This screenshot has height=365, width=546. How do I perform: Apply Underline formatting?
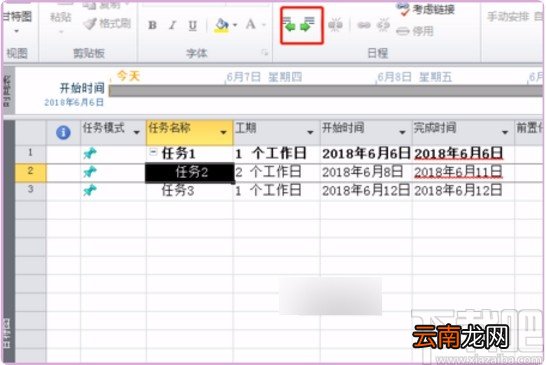(193, 25)
